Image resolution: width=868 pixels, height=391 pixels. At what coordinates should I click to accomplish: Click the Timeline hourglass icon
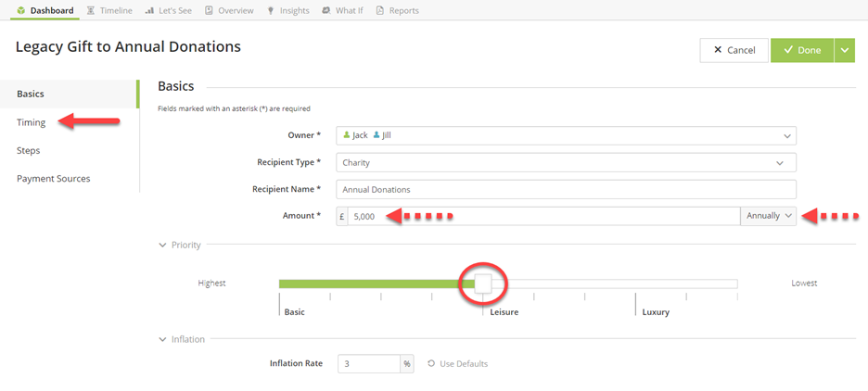point(91,10)
